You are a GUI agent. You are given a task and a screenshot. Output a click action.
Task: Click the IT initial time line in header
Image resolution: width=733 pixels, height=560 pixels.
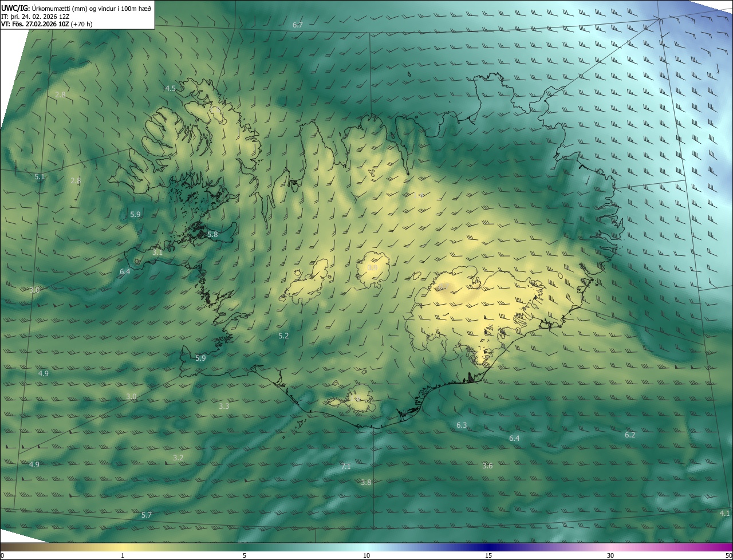(x=36, y=16)
